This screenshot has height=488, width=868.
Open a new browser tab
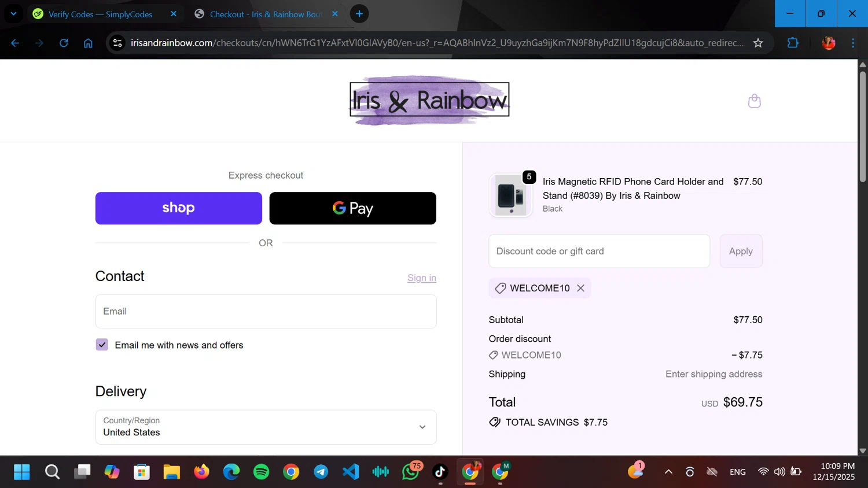[359, 14]
